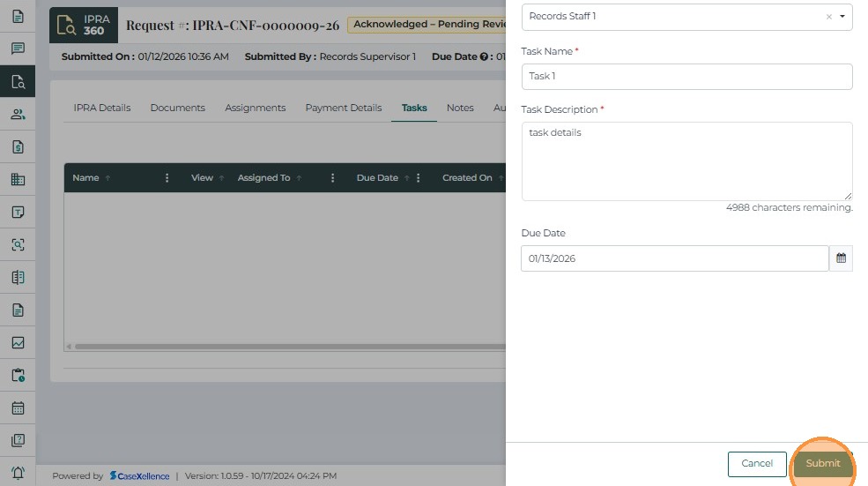Open the calendar sidebar icon
868x486 pixels.
(x=18, y=407)
